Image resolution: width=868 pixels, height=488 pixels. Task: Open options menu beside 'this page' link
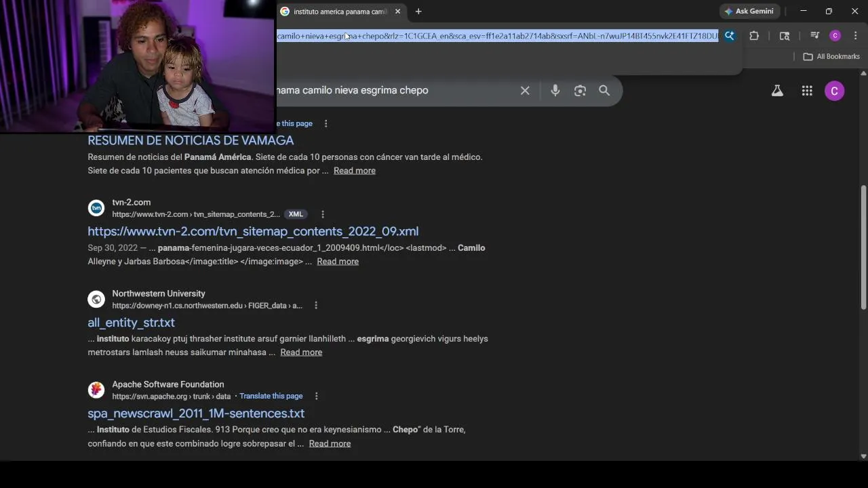tap(326, 123)
